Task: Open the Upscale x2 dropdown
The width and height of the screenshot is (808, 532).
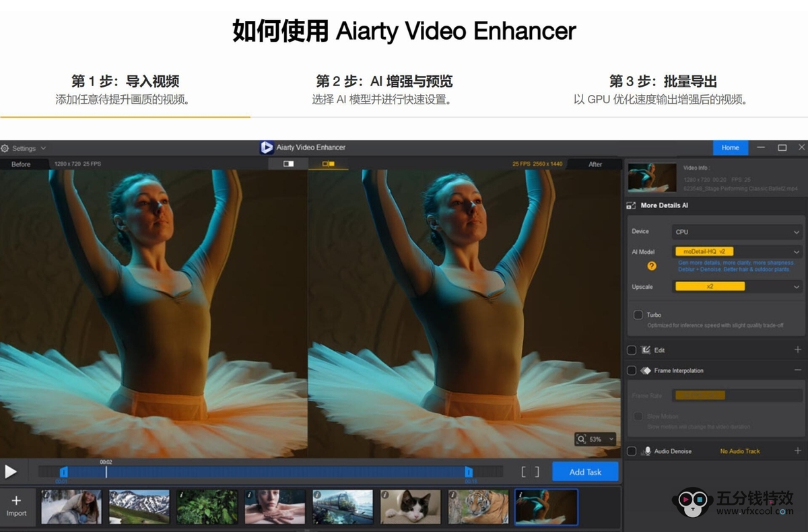Action: [737, 286]
